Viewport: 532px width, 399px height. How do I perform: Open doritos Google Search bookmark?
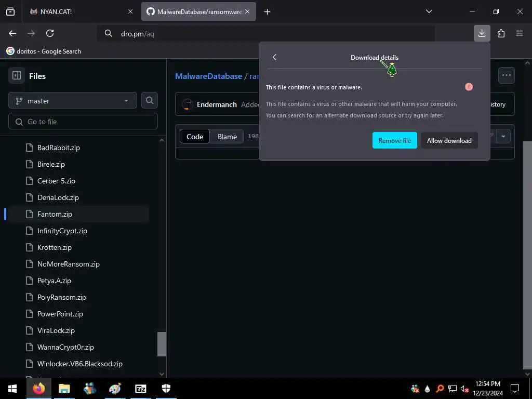(x=44, y=51)
